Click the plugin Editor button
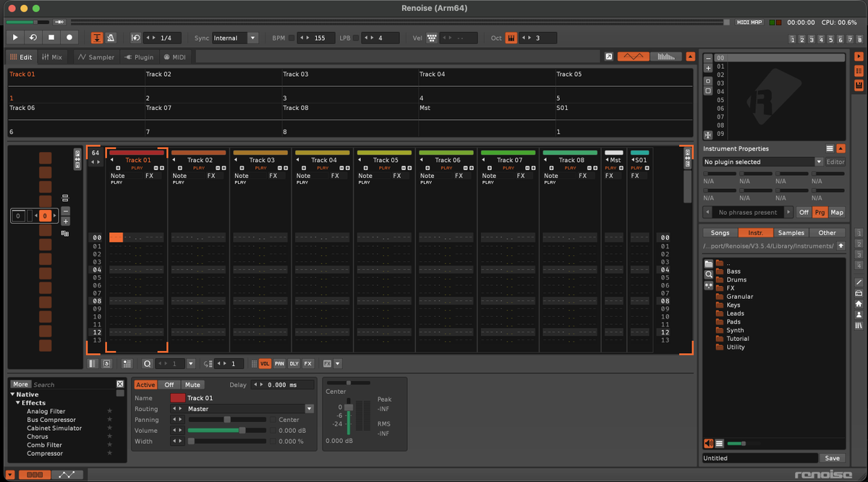The height and width of the screenshot is (482, 868). point(835,162)
